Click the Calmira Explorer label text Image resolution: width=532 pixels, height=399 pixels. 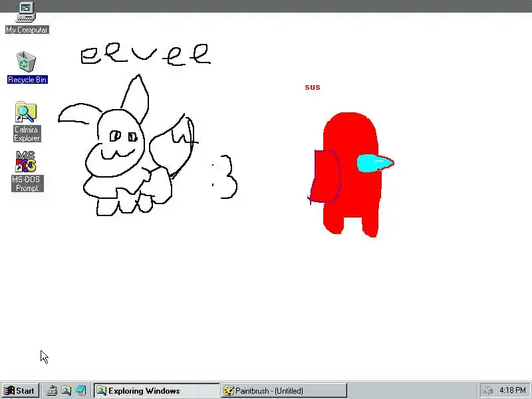[x=27, y=134]
